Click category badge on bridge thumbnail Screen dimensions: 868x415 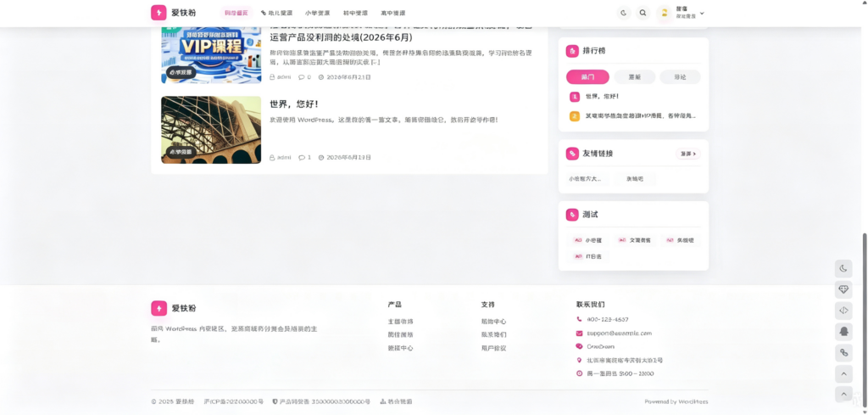tap(181, 152)
